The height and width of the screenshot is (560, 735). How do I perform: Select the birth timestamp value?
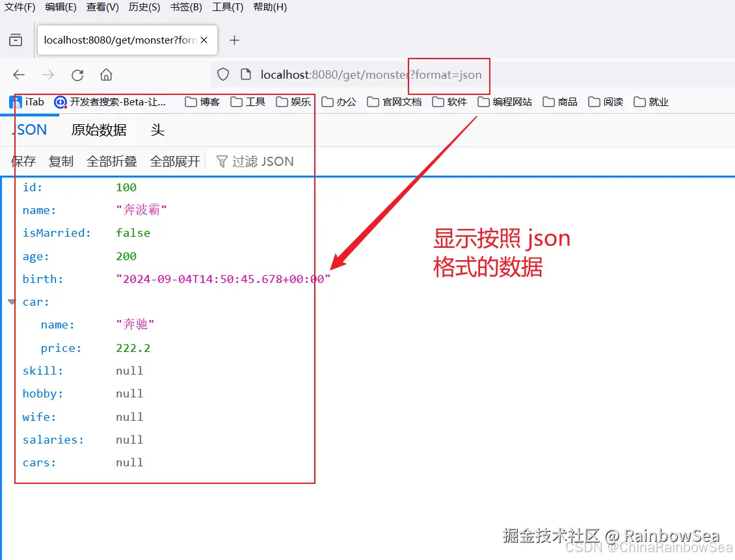[x=223, y=279]
